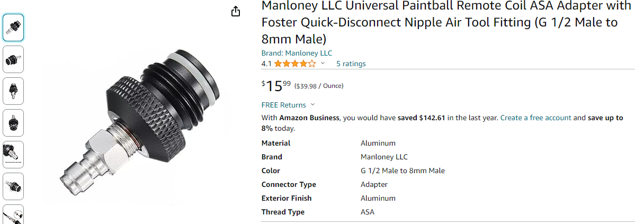Select the sixth product thumbnail
644x224 pixels.
[x=13, y=186]
